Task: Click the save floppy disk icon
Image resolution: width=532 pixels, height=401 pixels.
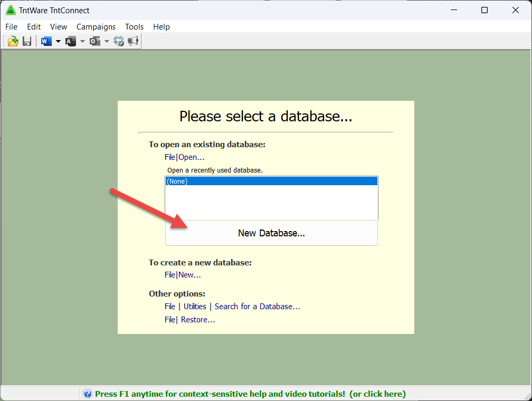Action: tap(27, 41)
